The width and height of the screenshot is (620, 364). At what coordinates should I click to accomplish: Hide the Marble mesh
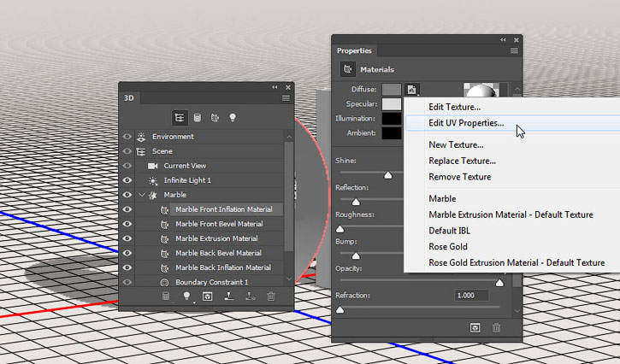(x=127, y=195)
